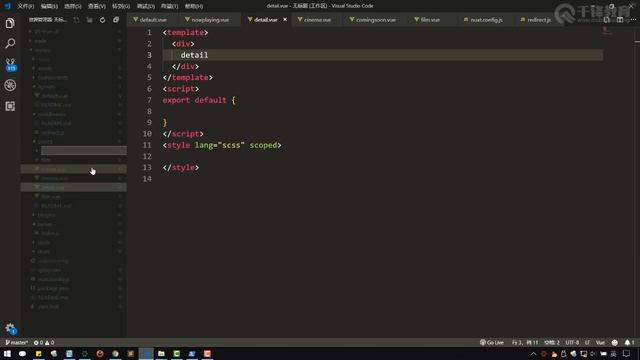Click the New Folder icon in explorer header
Screen dimensions: 640x360
(x=89, y=20)
